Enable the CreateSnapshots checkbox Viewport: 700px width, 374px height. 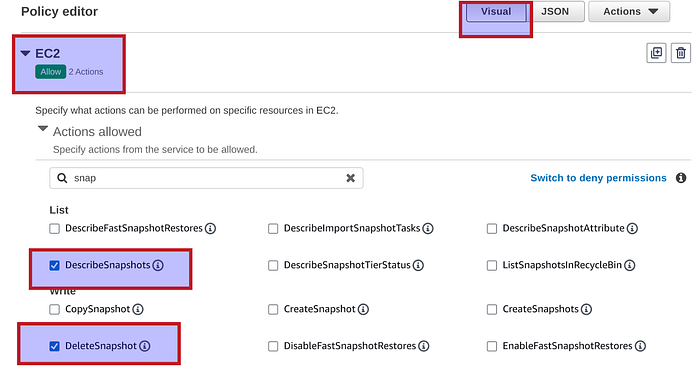(x=492, y=309)
